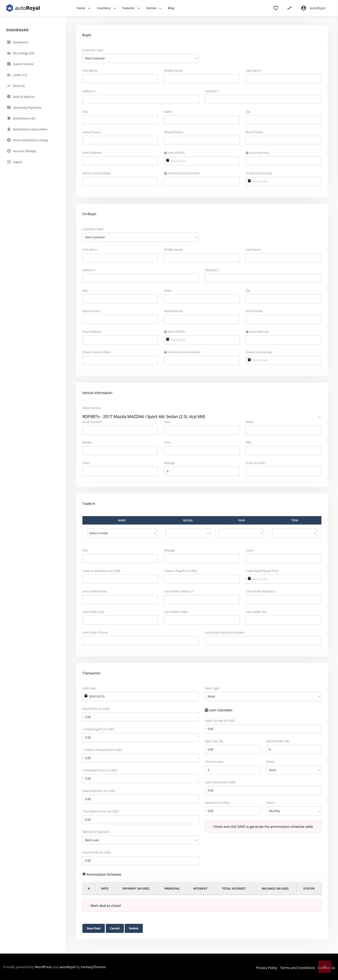Click the Vehicle Stock Number input field

tap(120, 430)
